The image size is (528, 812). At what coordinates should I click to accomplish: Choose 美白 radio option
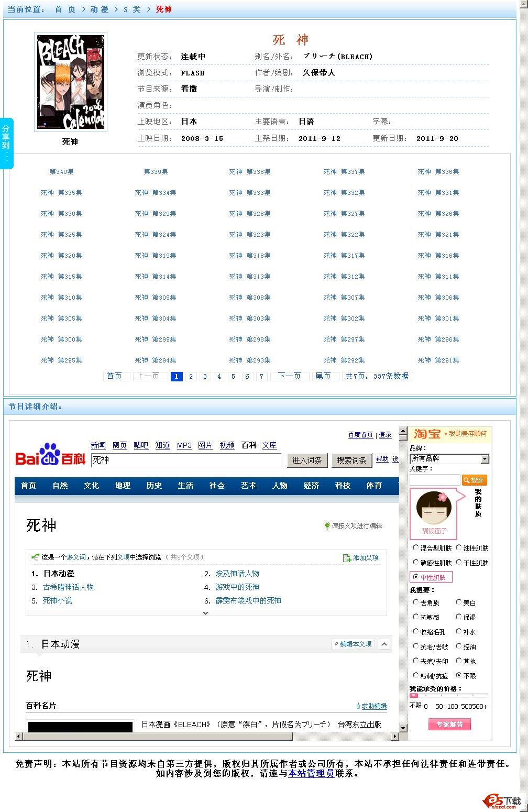[x=459, y=602]
